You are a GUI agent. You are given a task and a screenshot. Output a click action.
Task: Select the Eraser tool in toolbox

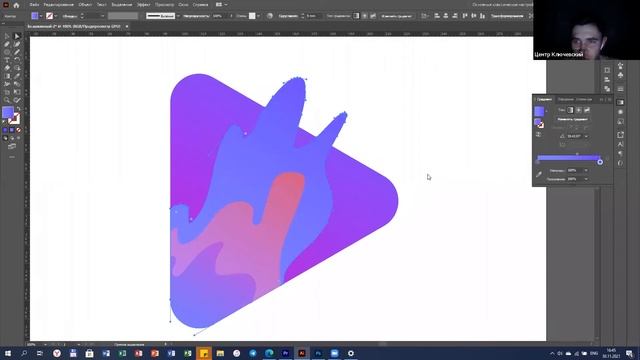7,68
